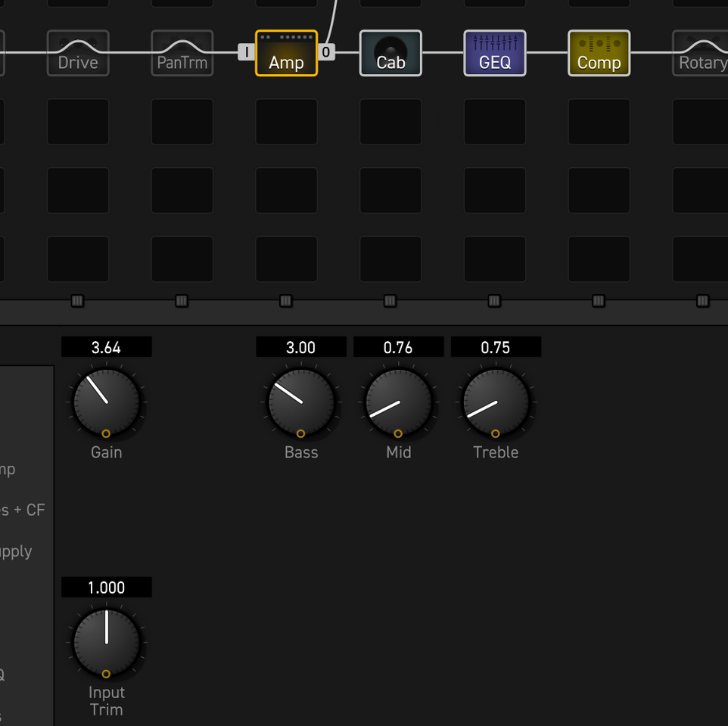Image resolution: width=728 pixels, height=726 pixels.
Task: Click the column handle under the GEQ column
Action: (494, 301)
